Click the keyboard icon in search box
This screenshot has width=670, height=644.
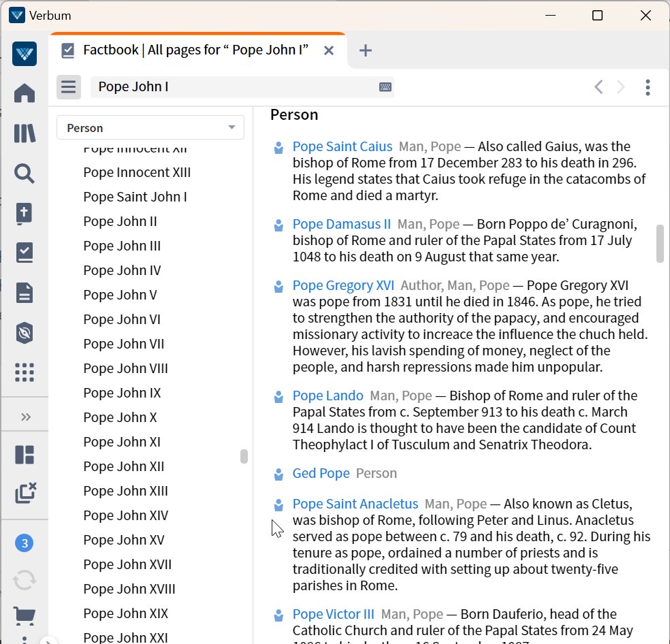coord(385,87)
